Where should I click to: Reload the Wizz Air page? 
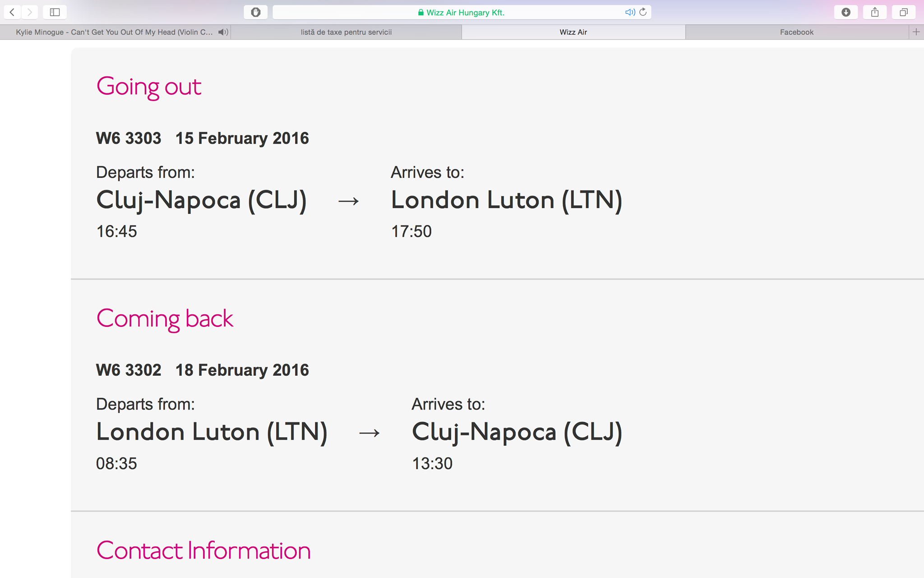pos(643,12)
